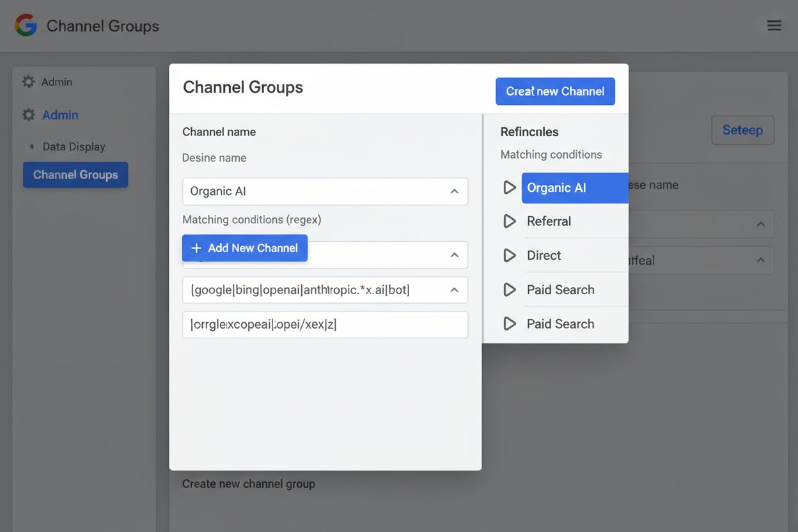
Task: Click the Google logo icon
Action: [x=25, y=26]
